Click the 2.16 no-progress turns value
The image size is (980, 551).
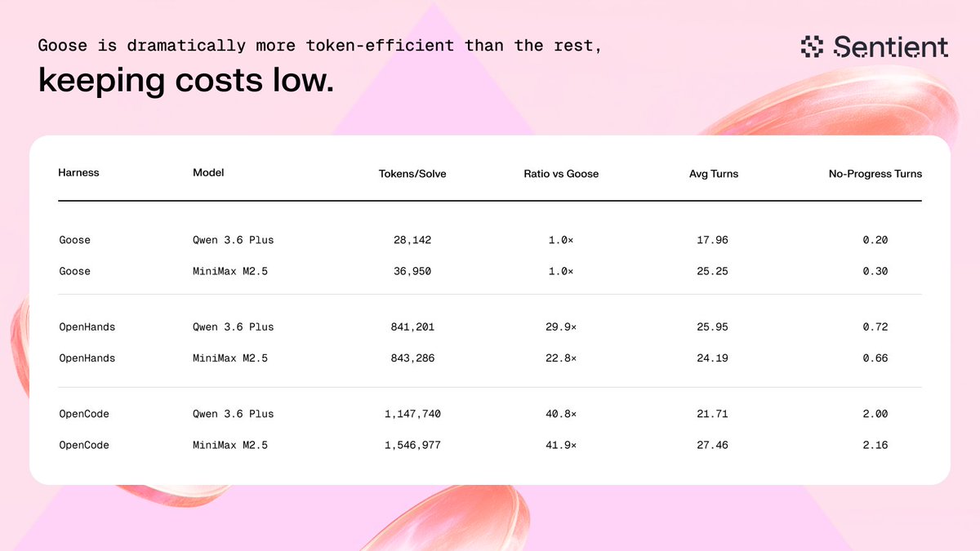pos(875,445)
